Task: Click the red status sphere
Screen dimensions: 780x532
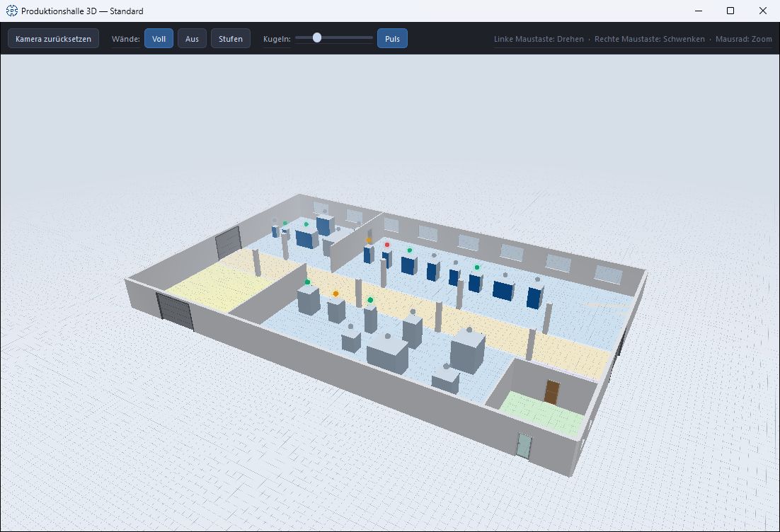Action: (x=387, y=245)
